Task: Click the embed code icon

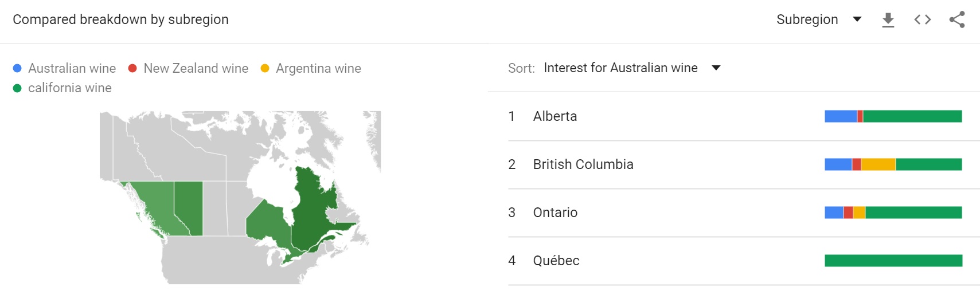Action: [922, 20]
